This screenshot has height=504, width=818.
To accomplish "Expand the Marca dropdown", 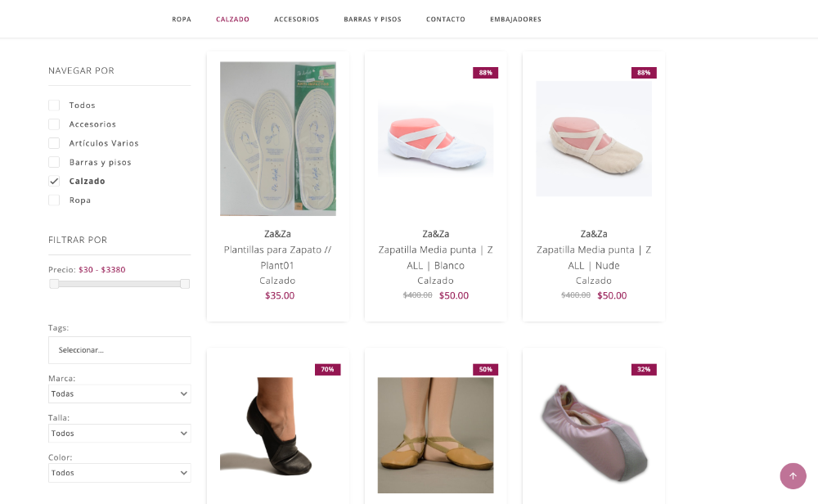I will click(119, 394).
